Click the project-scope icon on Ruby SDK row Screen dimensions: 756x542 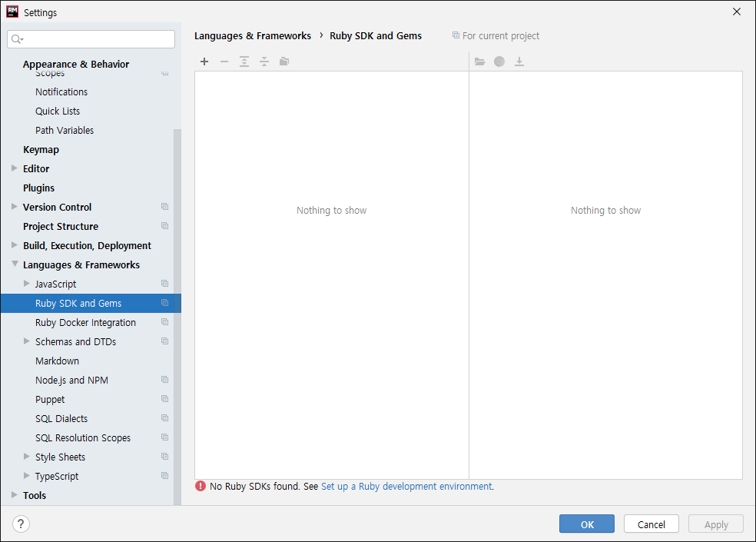[x=165, y=303]
